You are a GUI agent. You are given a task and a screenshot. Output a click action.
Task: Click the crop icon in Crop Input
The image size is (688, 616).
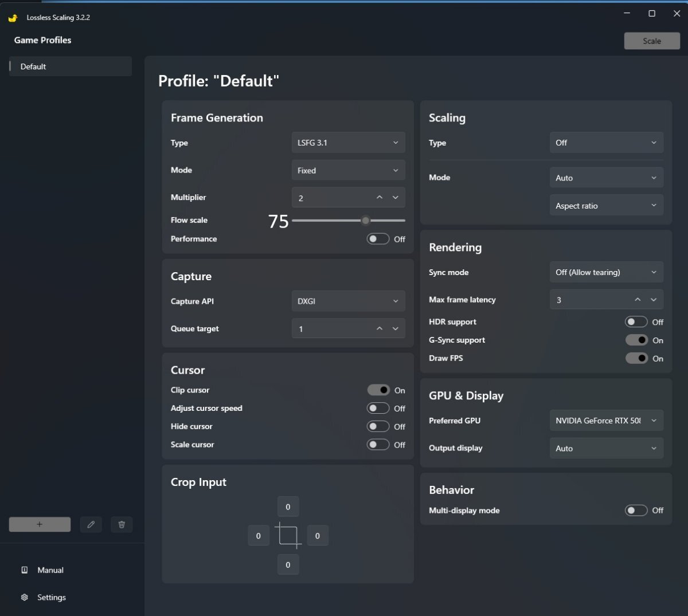(x=288, y=536)
